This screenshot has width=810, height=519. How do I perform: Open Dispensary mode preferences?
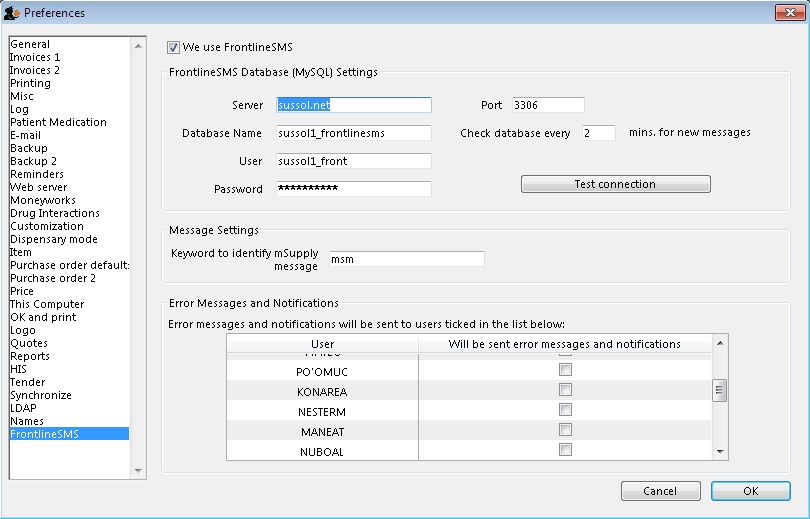point(69,239)
